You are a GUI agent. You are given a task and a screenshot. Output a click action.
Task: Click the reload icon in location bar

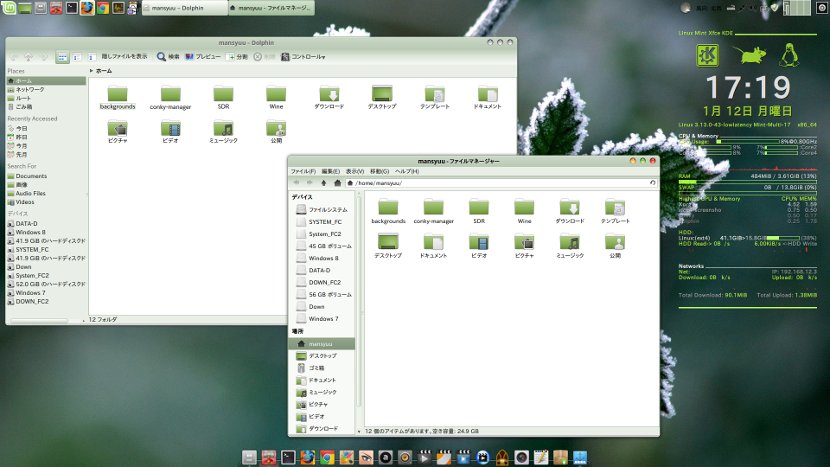[x=652, y=183]
